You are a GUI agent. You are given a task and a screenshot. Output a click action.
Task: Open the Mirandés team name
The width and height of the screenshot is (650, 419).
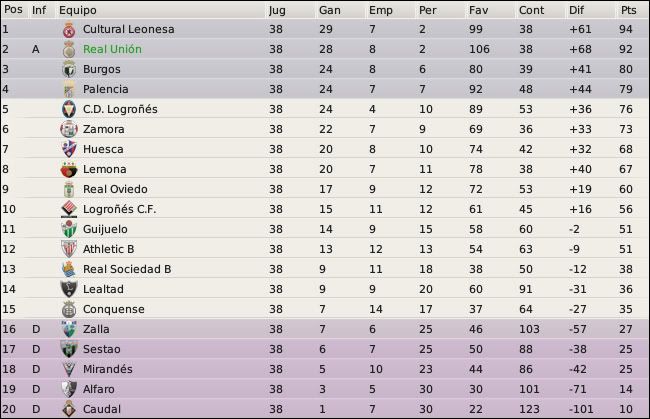click(108, 369)
